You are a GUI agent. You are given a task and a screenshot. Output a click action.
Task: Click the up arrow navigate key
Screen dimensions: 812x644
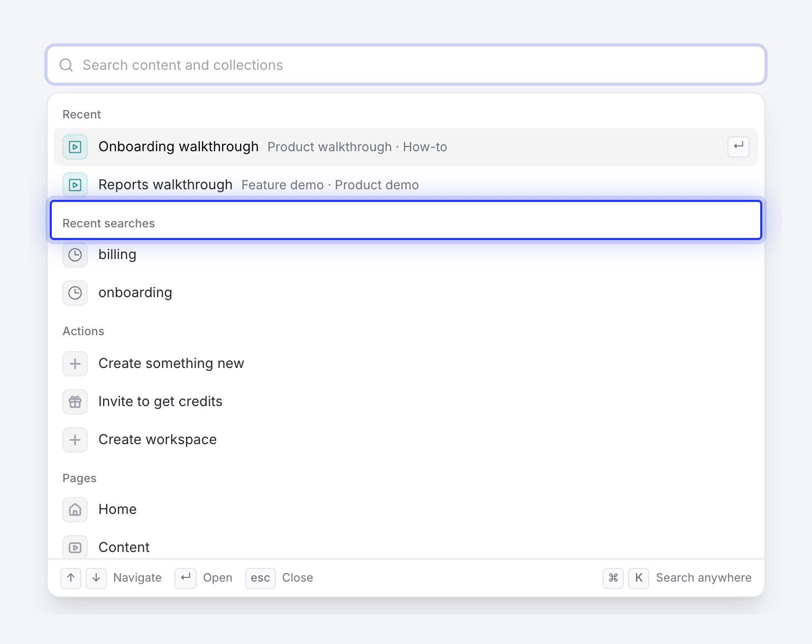pyautogui.click(x=71, y=578)
